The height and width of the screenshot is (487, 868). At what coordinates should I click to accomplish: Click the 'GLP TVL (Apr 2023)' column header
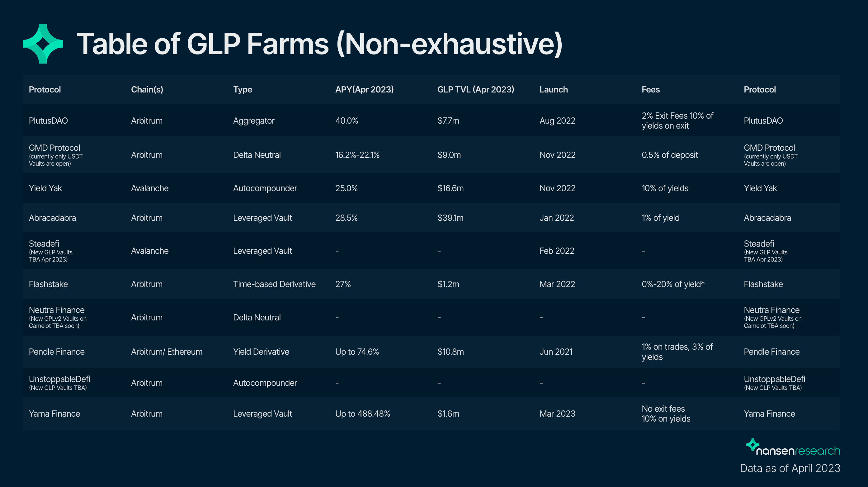(476, 90)
